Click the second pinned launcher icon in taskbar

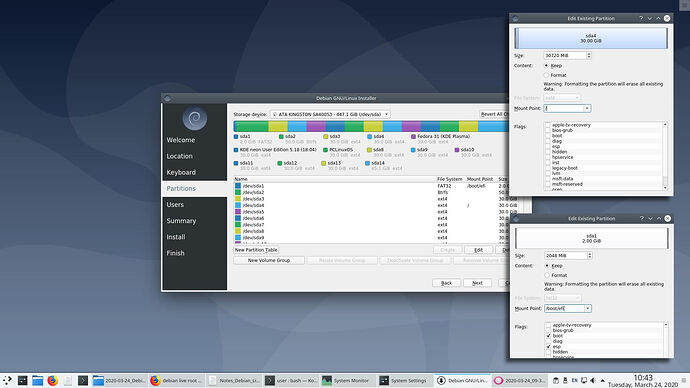tap(22, 380)
